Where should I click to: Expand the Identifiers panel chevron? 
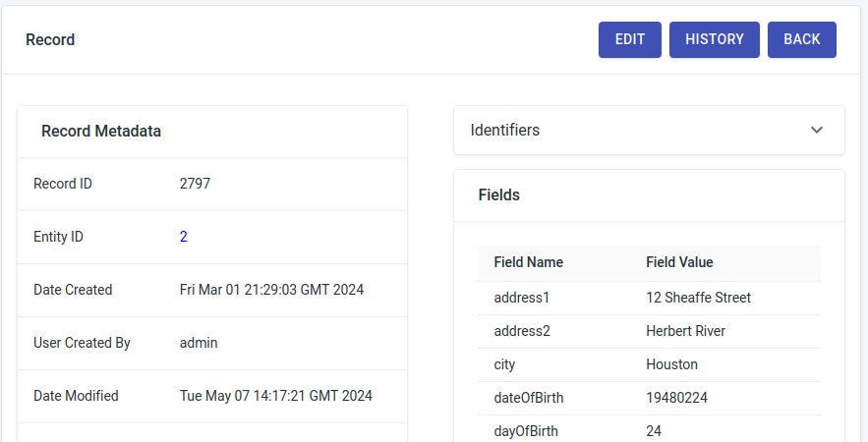coord(817,130)
